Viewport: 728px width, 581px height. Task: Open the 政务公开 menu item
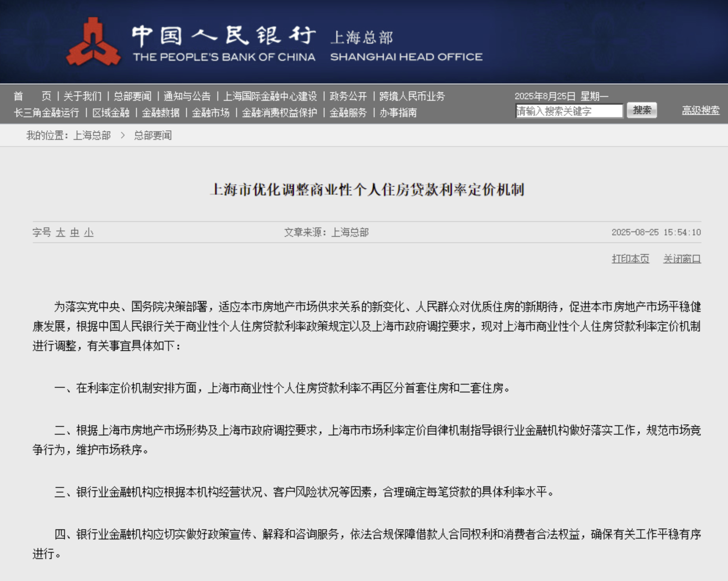(348, 96)
